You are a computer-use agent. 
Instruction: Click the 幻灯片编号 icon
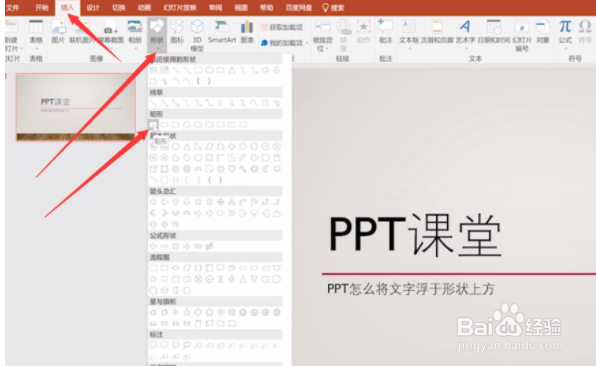pos(522,36)
